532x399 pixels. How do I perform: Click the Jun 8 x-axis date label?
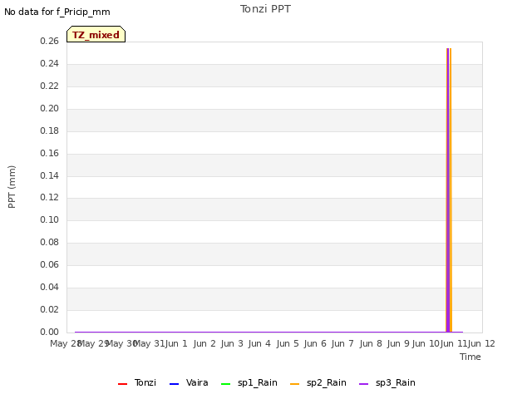tap(371, 343)
